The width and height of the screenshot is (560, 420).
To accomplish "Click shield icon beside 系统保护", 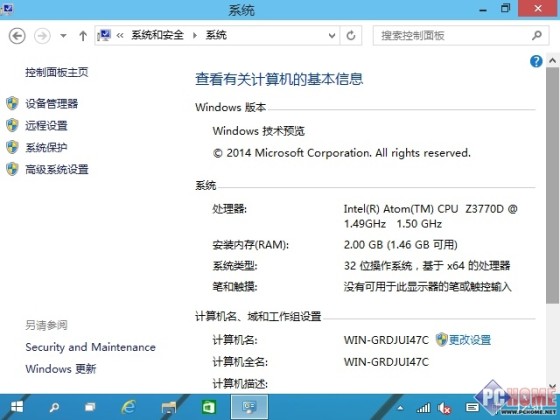I will 12,147.
